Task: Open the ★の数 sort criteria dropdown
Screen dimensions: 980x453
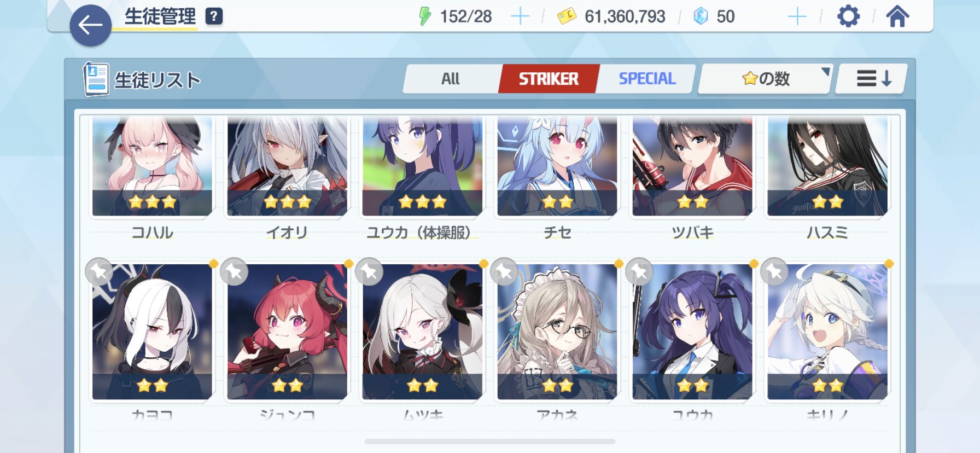Action: point(765,79)
